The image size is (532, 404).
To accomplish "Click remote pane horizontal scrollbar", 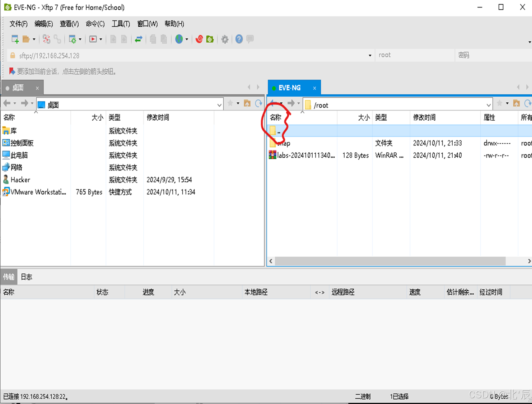I will [x=390, y=261].
